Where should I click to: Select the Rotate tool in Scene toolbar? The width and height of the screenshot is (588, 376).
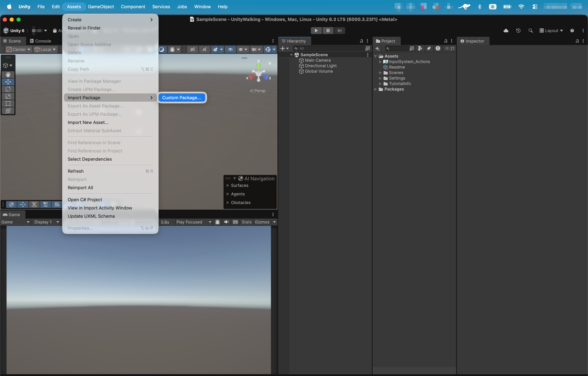[x=8, y=89]
